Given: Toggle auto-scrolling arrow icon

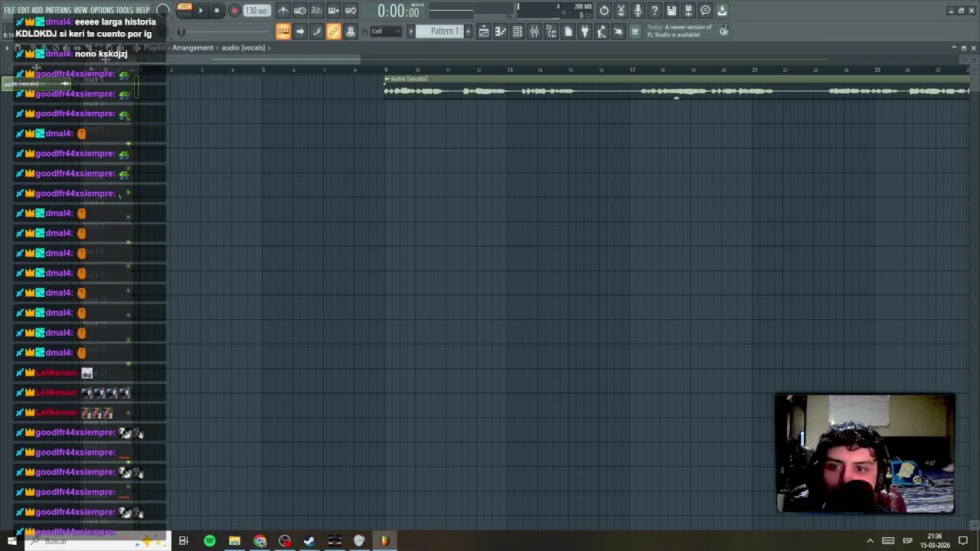Looking at the screenshot, I should (x=300, y=31).
